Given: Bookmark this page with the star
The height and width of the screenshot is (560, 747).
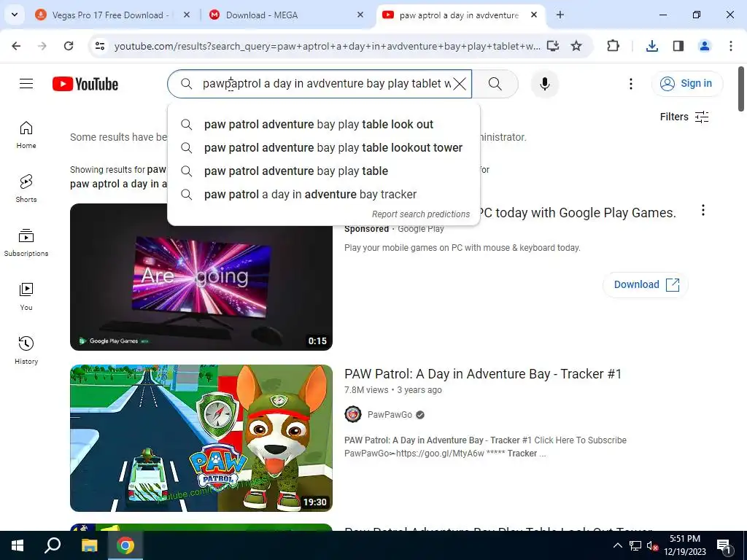Looking at the screenshot, I should [x=576, y=46].
